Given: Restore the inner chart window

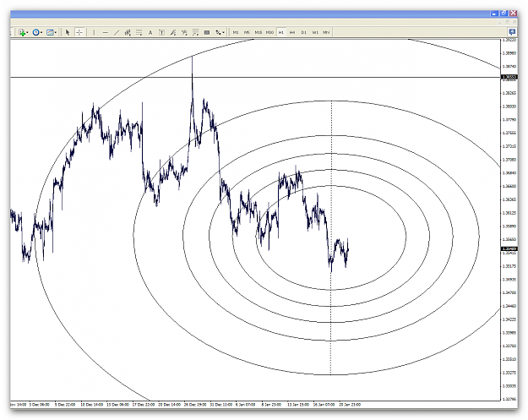Looking at the screenshot, I should pos(507,22).
